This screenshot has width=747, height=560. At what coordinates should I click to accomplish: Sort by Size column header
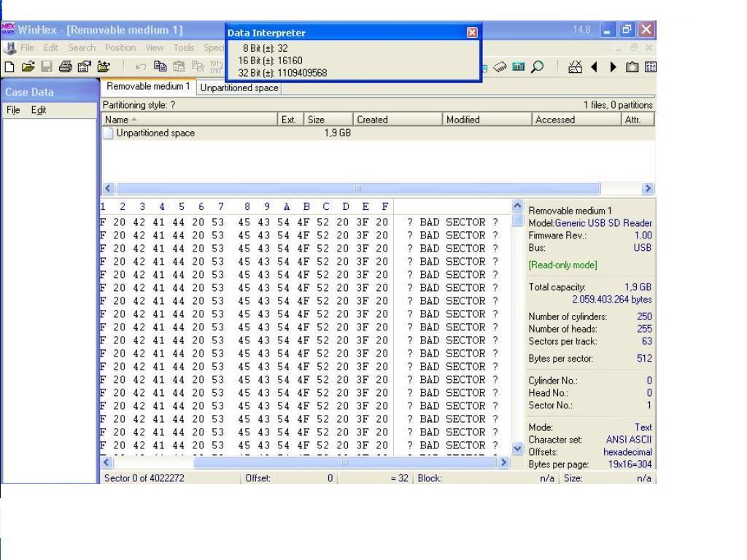tap(328, 120)
